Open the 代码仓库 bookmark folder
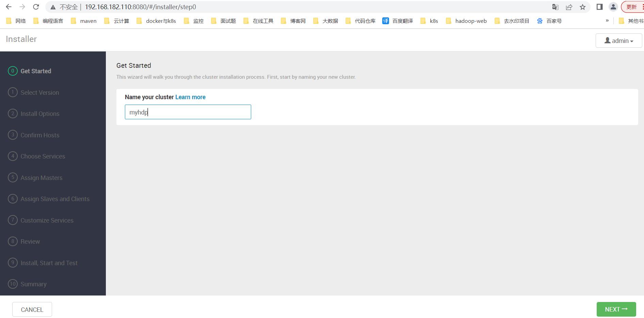The width and height of the screenshot is (644, 318). pyautogui.click(x=360, y=21)
